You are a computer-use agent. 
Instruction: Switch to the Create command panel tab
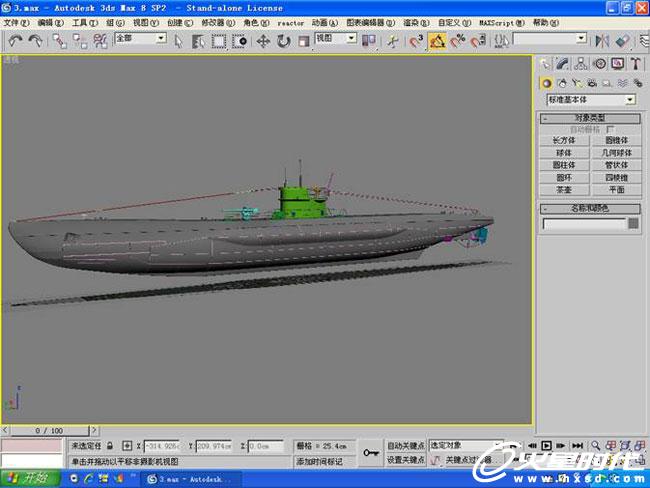coord(544,63)
